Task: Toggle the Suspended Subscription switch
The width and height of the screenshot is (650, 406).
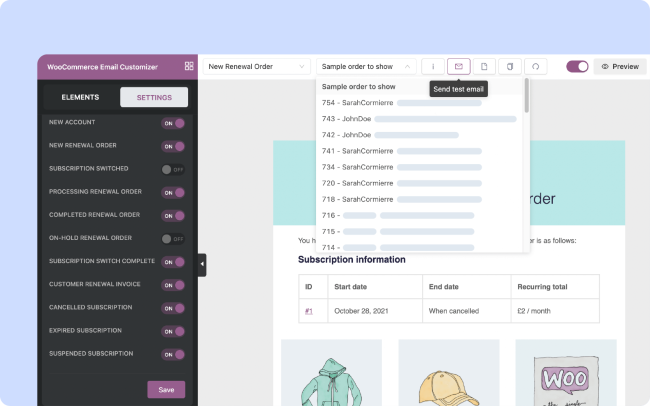Action: pyautogui.click(x=173, y=355)
